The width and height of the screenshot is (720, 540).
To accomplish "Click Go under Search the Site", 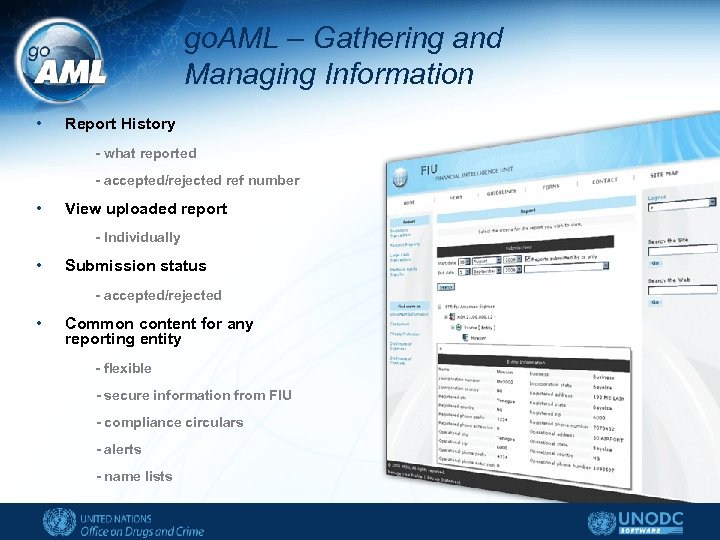I will coord(655,263).
